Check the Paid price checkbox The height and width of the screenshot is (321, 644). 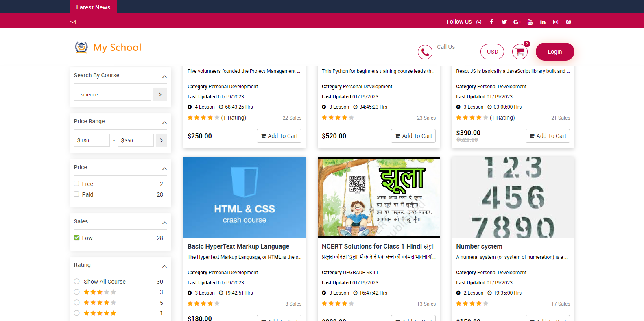[x=76, y=194]
